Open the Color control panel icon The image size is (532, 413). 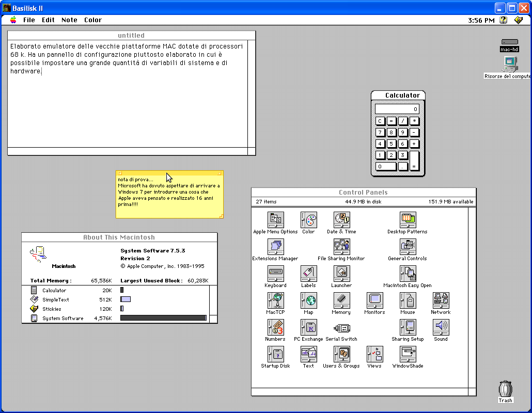tap(308, 220)
